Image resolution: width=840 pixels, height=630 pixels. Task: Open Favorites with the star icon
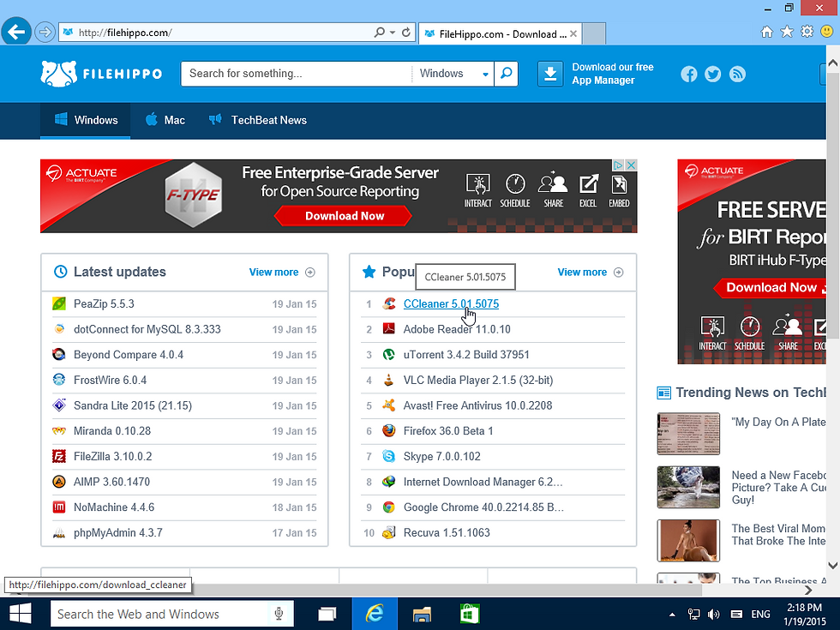click(x=787, y=32)
